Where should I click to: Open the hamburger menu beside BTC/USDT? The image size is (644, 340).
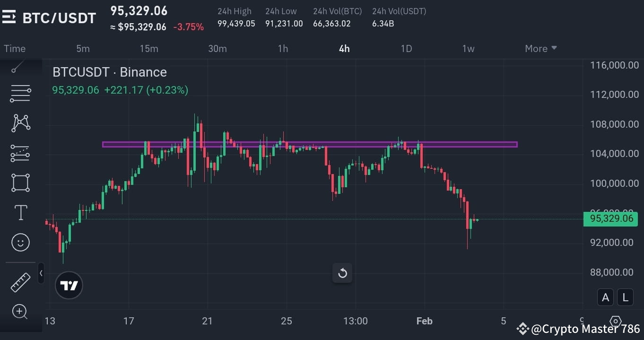coord(9,17)
